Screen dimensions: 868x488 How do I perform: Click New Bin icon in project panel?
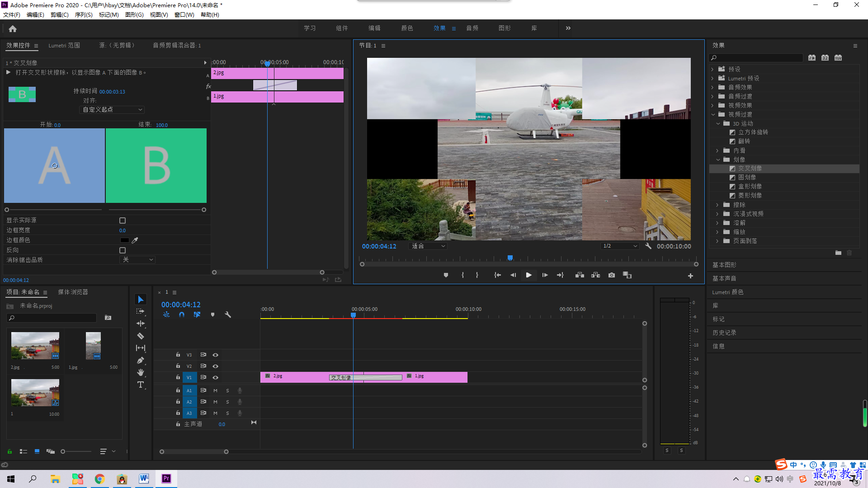[108, 318]
